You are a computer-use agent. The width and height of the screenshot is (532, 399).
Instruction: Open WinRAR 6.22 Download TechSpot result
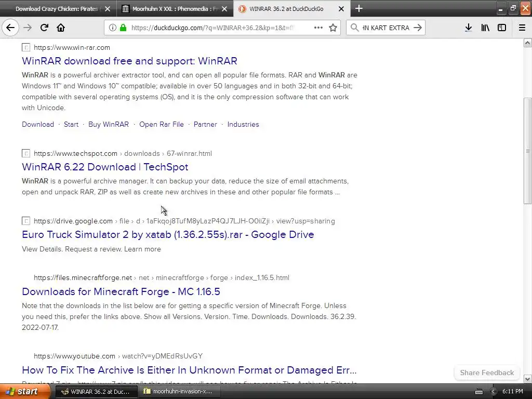(105, 167)
